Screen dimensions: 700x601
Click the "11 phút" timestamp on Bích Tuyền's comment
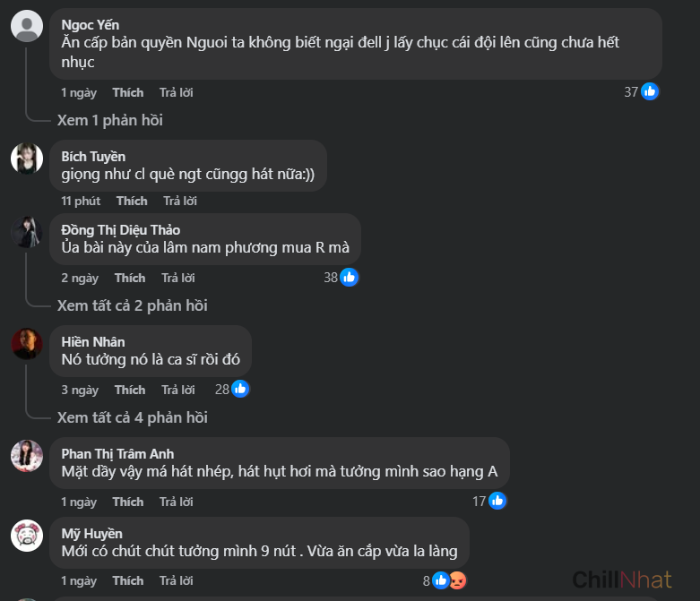point(81,201)
